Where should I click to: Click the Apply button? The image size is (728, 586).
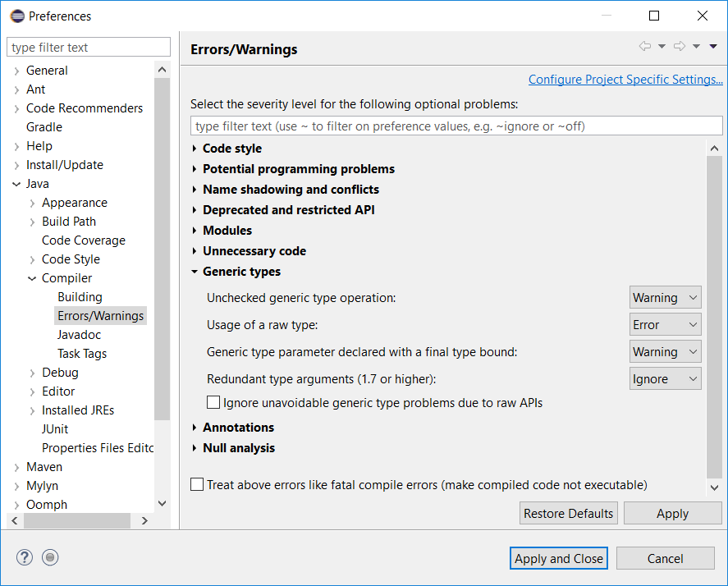672,513
